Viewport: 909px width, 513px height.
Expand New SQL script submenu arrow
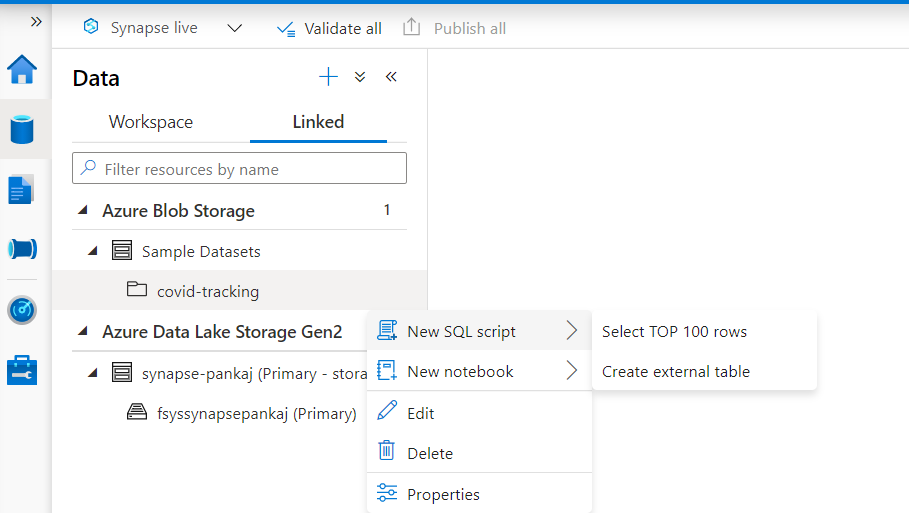tap(572, 330)
